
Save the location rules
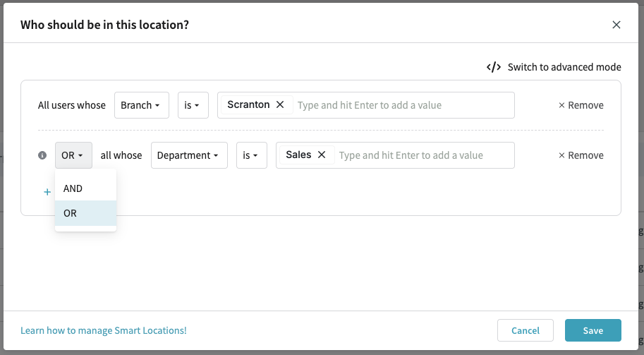[x=593, y=330]
